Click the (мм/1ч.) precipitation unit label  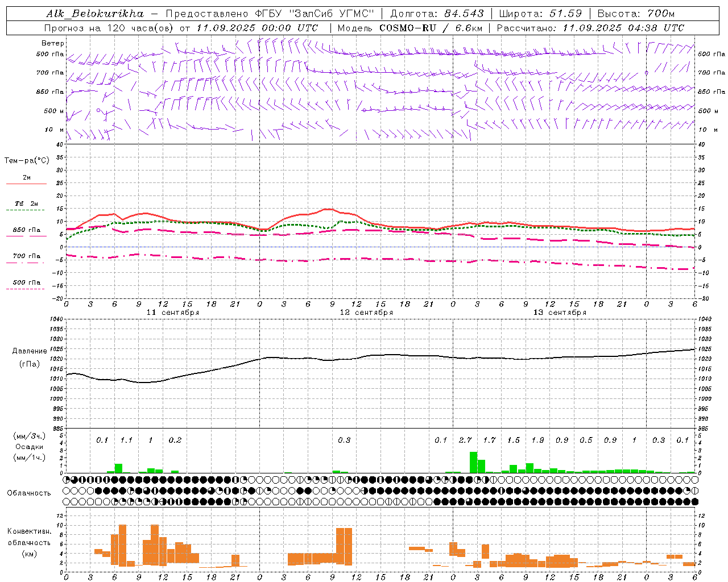pyautogui.click(x=30, y=458)
